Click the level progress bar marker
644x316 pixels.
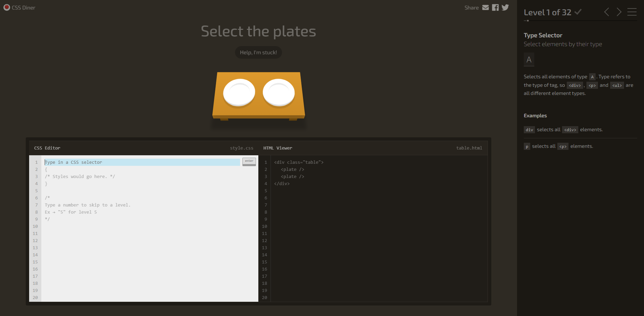point(528,20)
